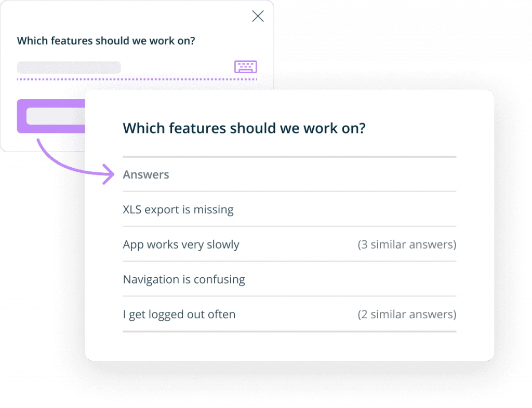
Task: Click the empty space right of "XLS export is missing"
Action: pyautogui.click(x=345, y=209)
